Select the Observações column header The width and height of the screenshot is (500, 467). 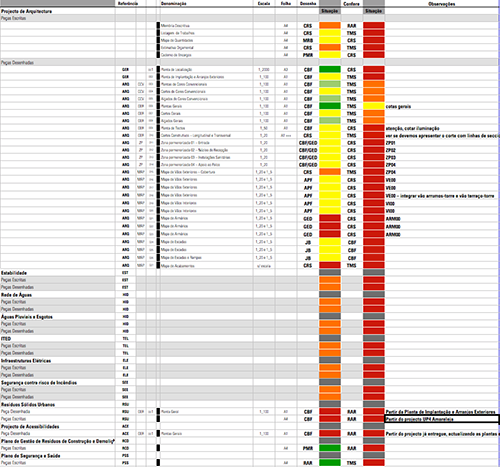click(441, 4)
